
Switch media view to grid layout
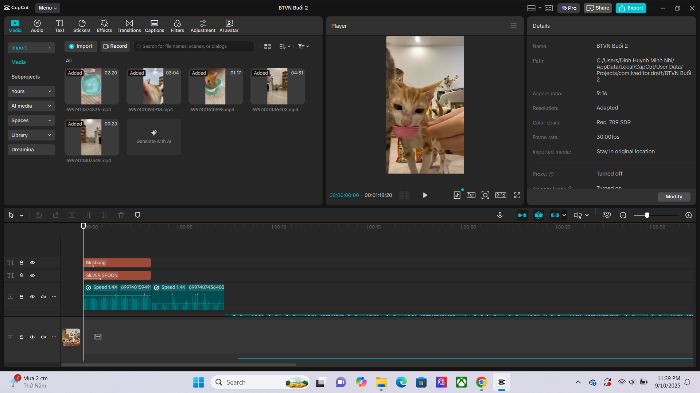point(267,46)
